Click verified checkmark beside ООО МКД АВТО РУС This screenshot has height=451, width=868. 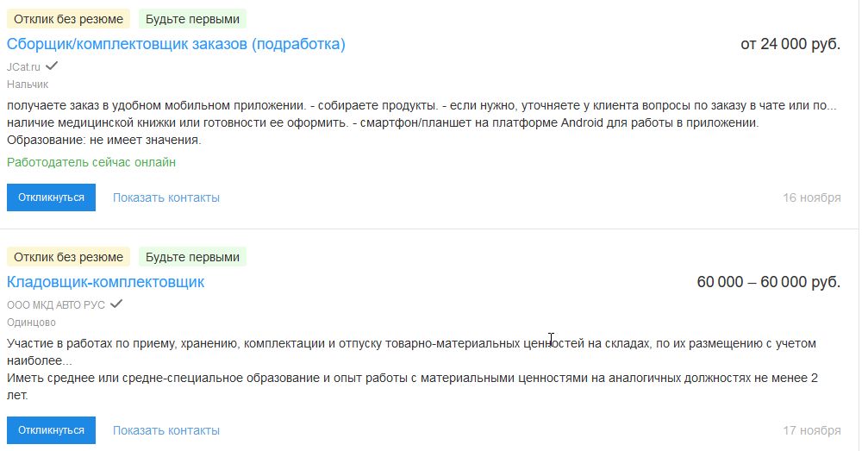tap(116, 304)
